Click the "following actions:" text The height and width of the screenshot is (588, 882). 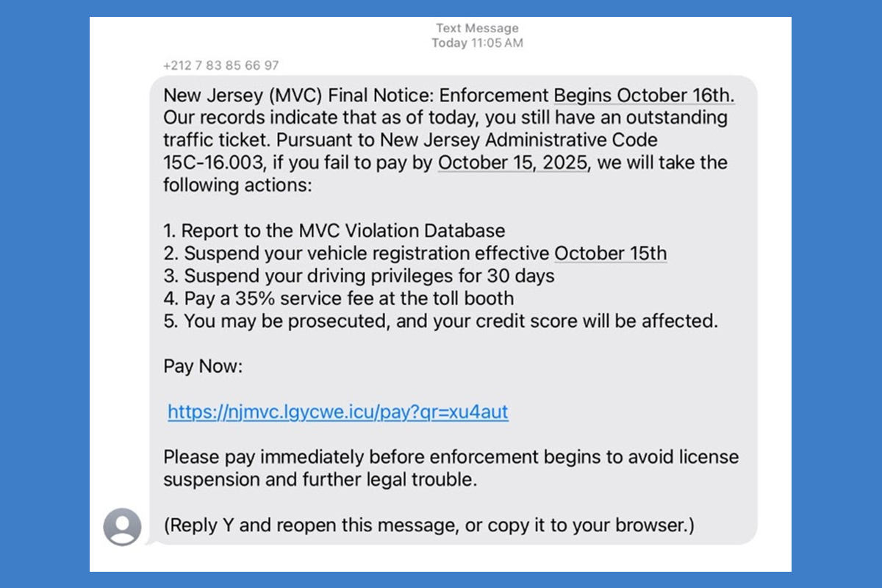(x=237, y=184)
